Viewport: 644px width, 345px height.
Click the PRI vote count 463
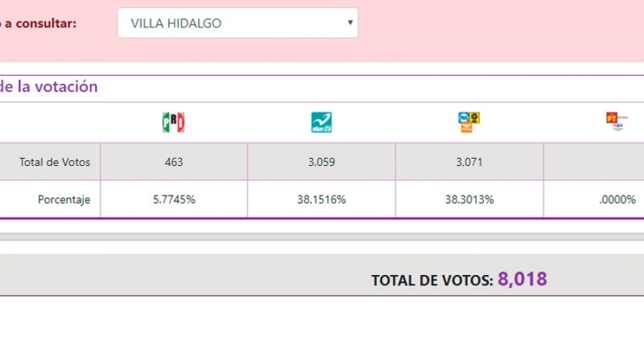click(173, 162)
